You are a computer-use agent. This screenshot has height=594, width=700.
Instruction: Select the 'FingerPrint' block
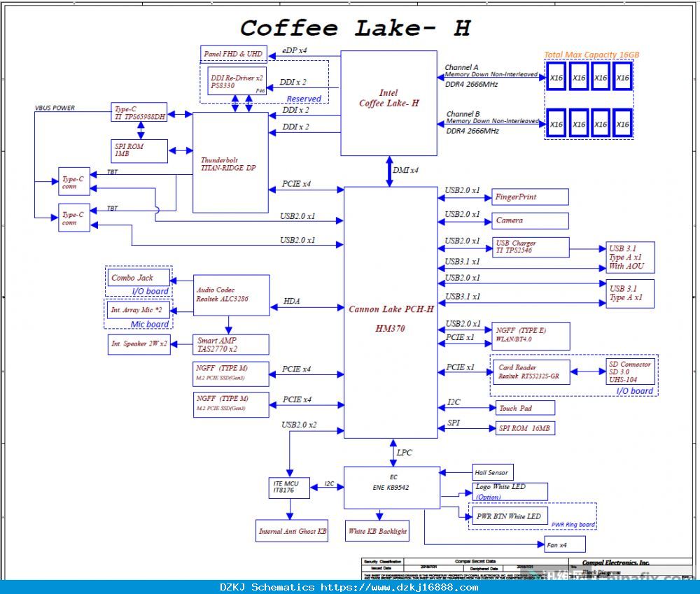click(x=530, y=197)
